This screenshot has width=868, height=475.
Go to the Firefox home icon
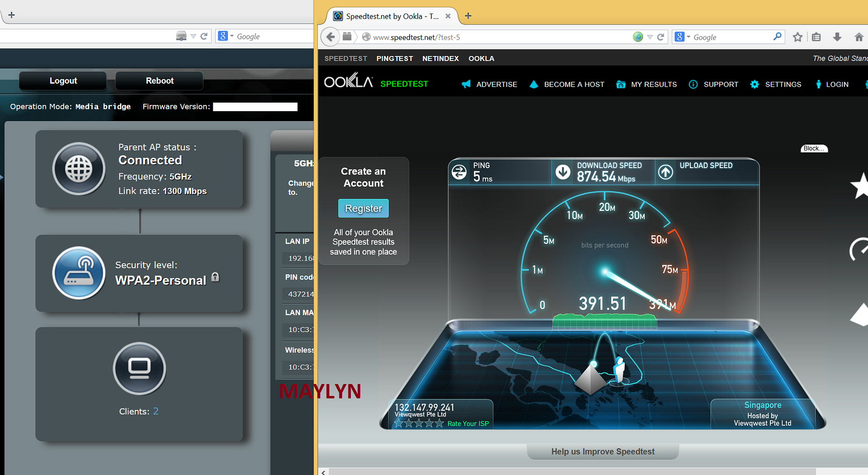coord(859,37)
